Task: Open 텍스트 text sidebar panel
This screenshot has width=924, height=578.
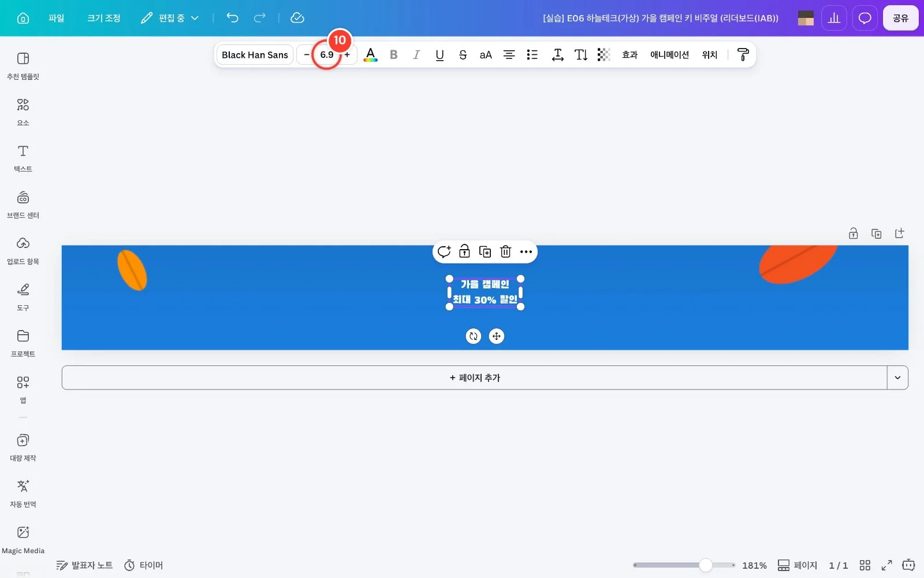Action: tap(23, 158)
